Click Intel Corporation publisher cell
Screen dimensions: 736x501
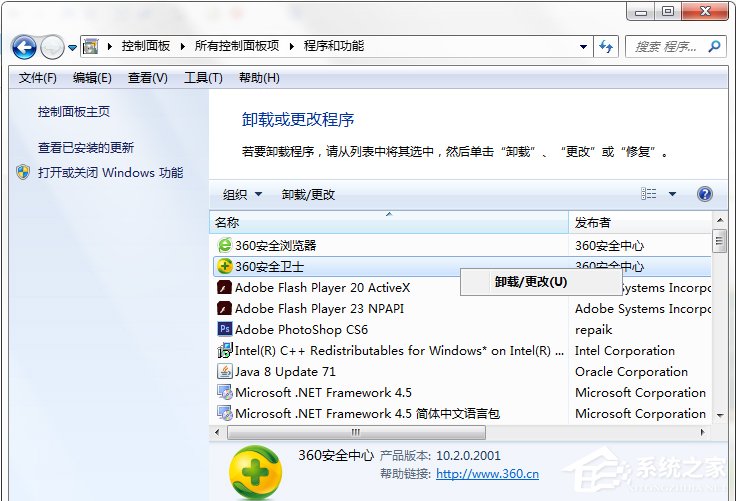point(625,351)
